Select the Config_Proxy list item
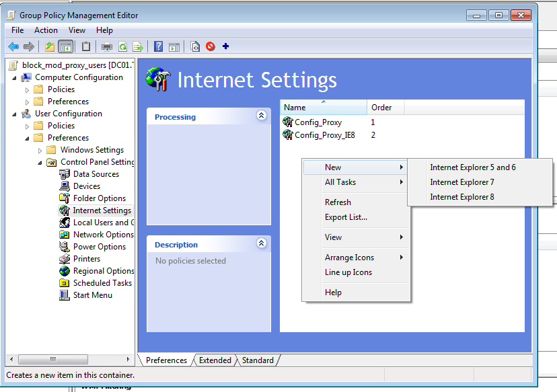The width and height of the screenshot is (557, 392). pyautogui.click(x=313, y=122)
